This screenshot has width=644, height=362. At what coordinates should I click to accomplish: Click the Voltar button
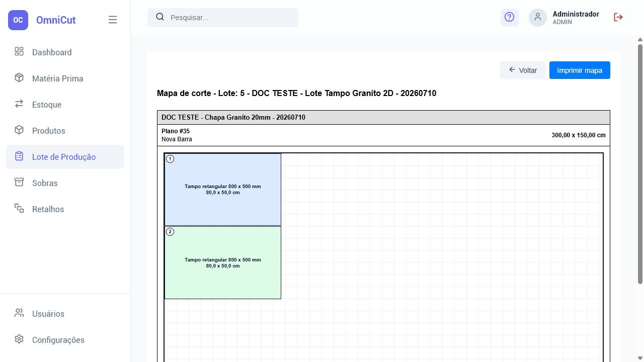[x=523, y=70]
